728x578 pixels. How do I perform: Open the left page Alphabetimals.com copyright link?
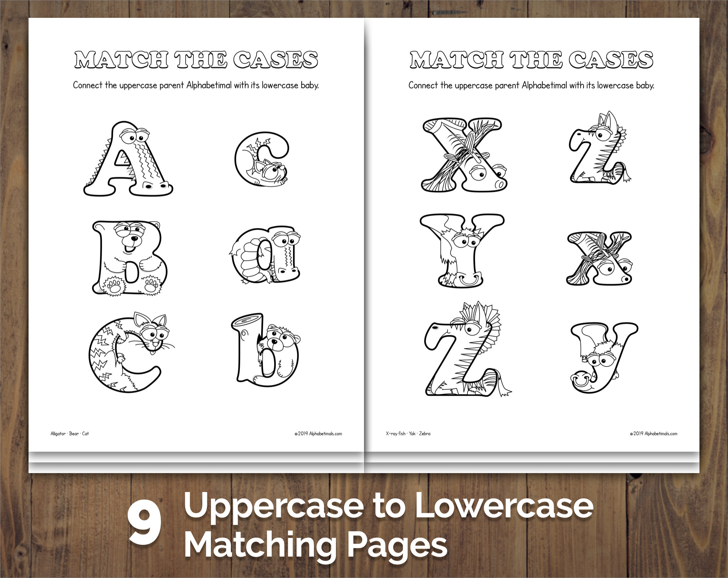[318, 434]
